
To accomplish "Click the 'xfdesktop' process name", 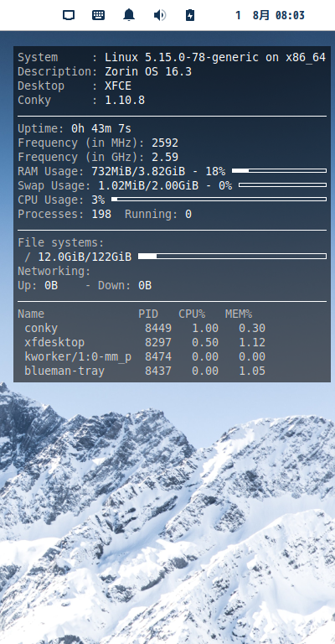I will (x=54, y=342).
